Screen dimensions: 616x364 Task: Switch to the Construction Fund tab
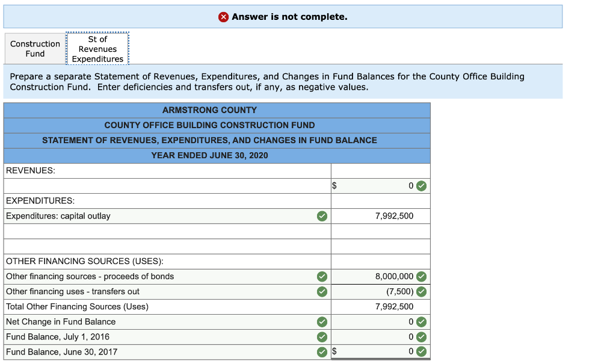34,48
